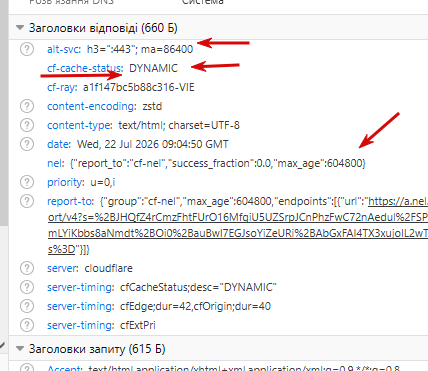The height and width of the screenshot is (371, 428).
Task: Collapse the Заголовки відповіді section triangle
Action: click(20, 28)
